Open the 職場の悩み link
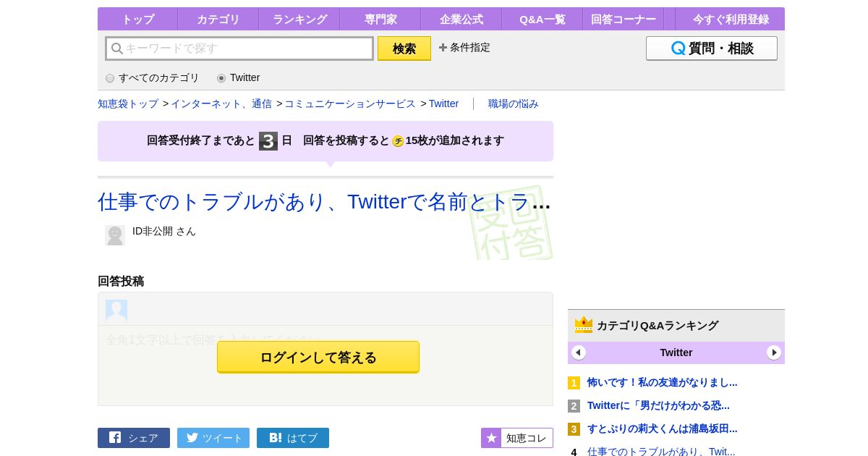The height and width of the screenshot is (456, 868). coord(514,104)
